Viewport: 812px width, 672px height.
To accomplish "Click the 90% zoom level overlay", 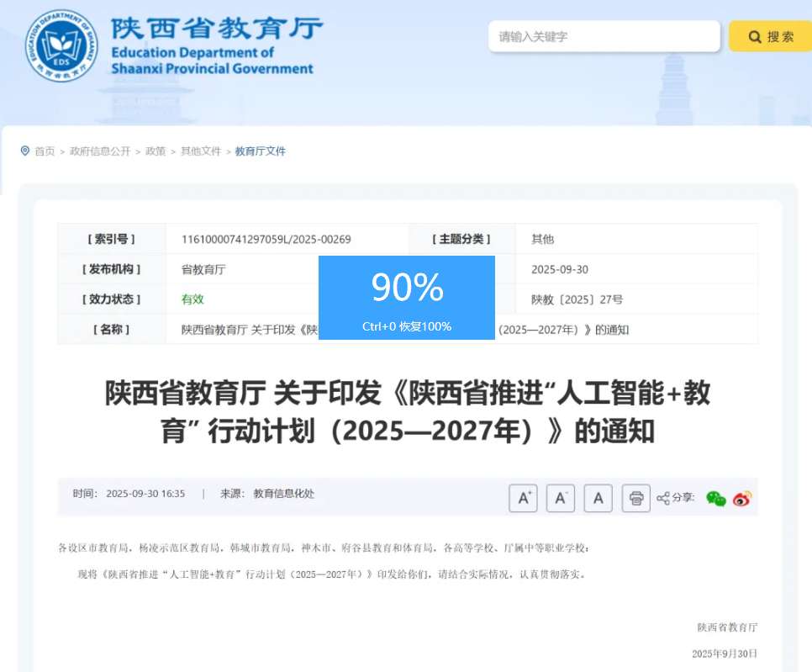I will pos(407,297).
